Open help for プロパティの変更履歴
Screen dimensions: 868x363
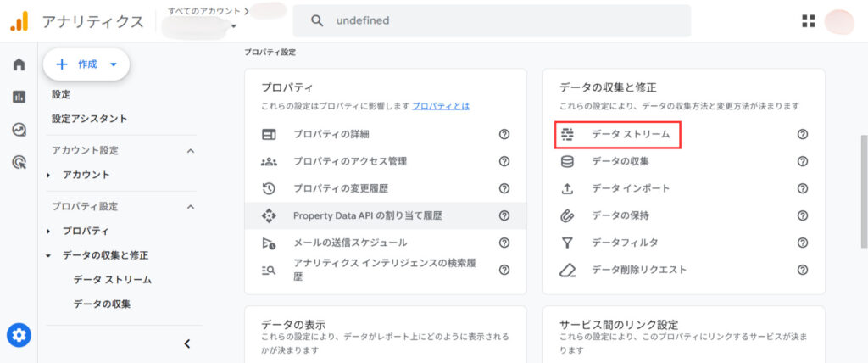pyautogui.click(x=504, y=188)
